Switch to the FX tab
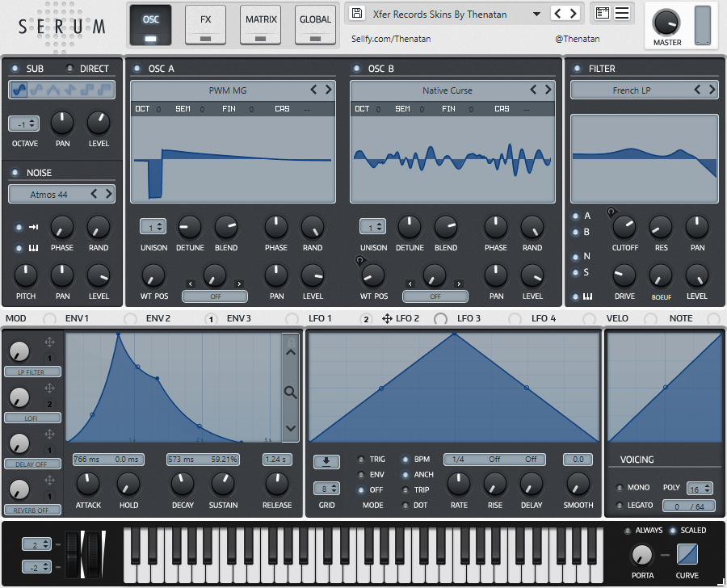Screen dimensions: 727x588 coord(205,26)
